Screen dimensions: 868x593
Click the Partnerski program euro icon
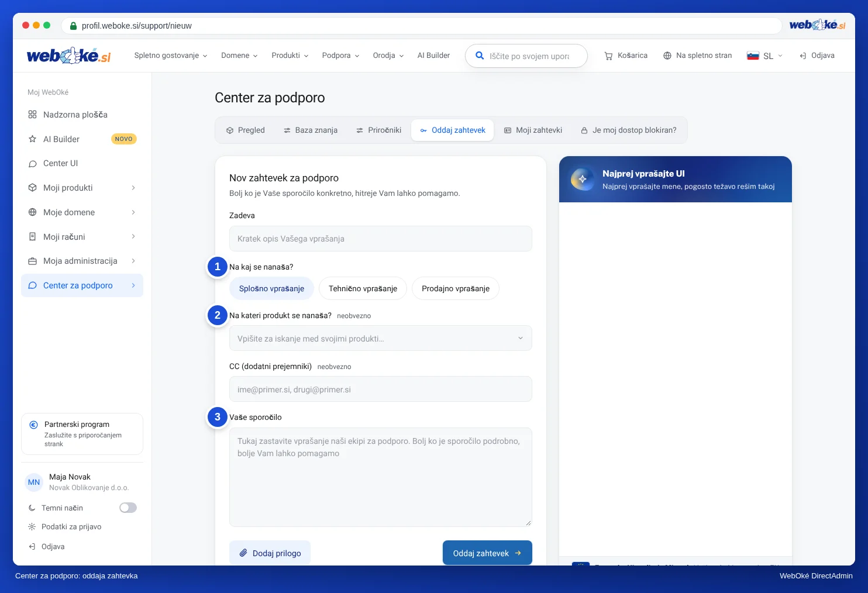34,425
